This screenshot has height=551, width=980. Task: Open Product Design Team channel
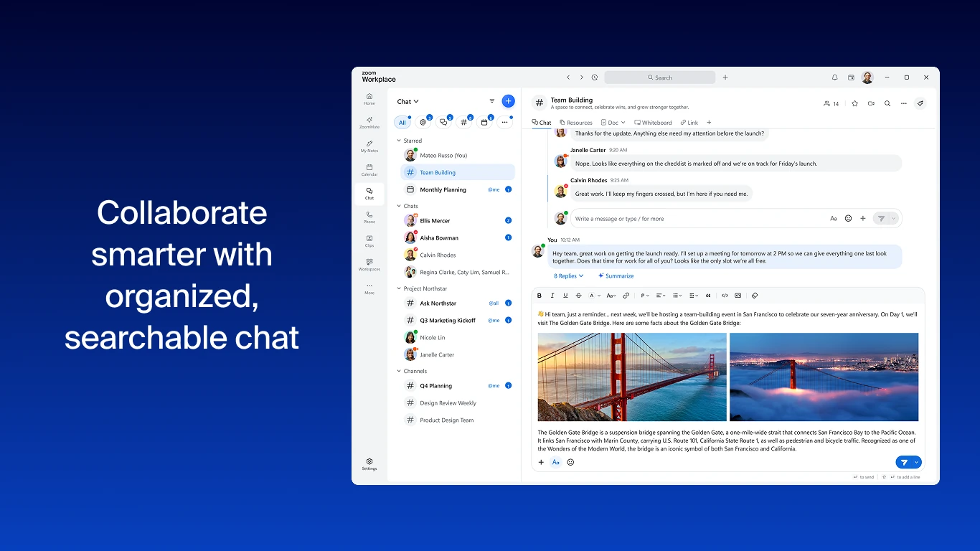[458, 420]
